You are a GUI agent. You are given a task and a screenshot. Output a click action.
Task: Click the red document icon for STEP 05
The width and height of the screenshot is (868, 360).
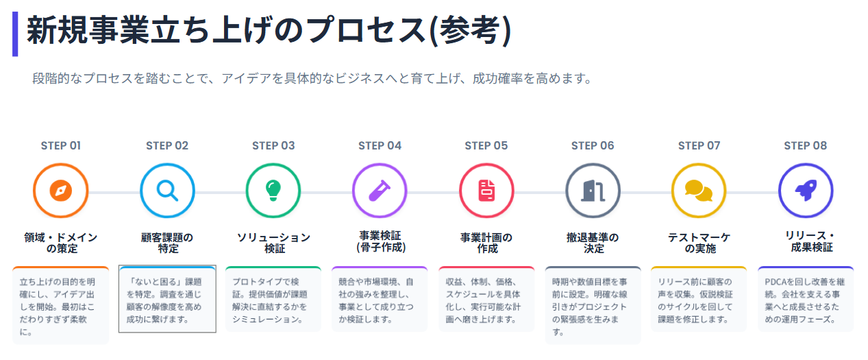486,191
